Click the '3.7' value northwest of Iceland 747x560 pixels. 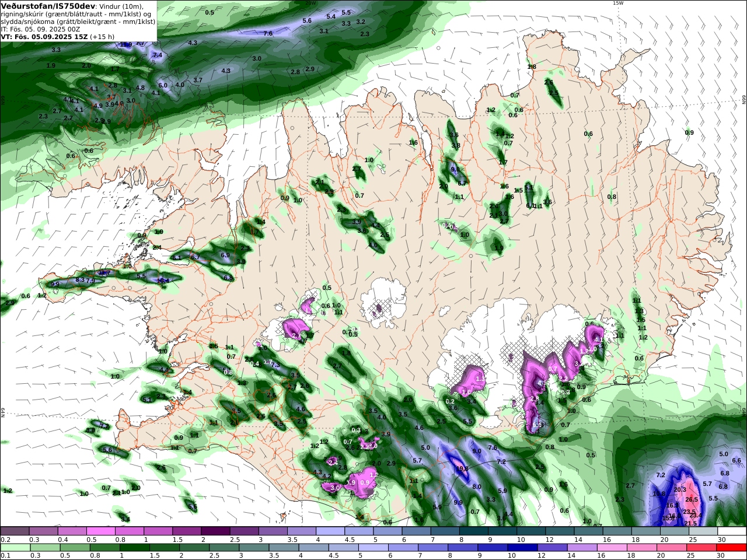click(198, 80)
